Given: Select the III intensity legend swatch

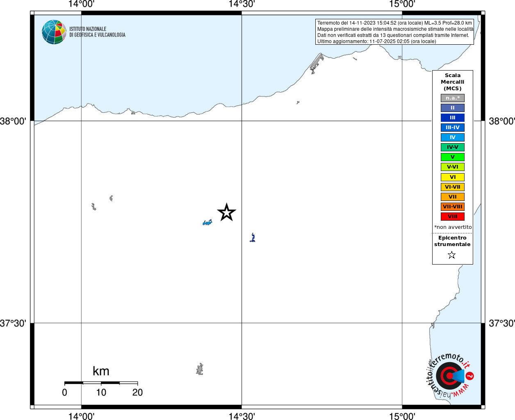Looking at the screenshot, I should (x=453, y=118).
